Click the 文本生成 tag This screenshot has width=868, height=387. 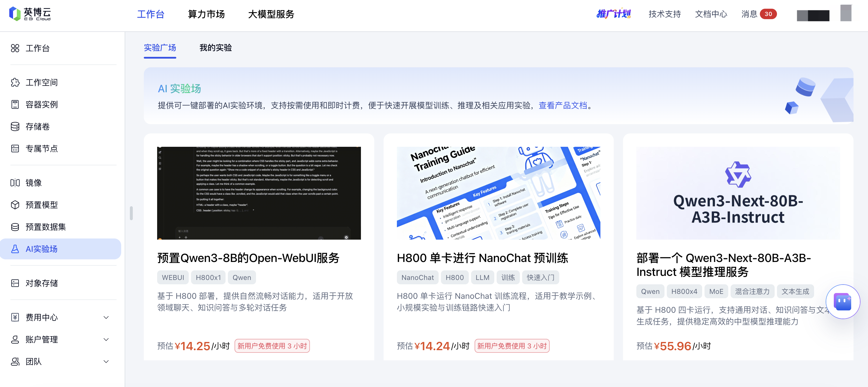click(795, 292)
